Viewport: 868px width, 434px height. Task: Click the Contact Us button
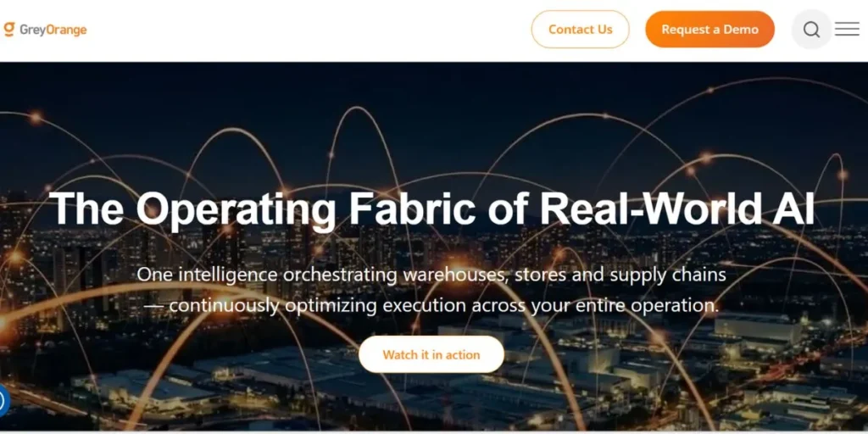click(x=580, y=30)
